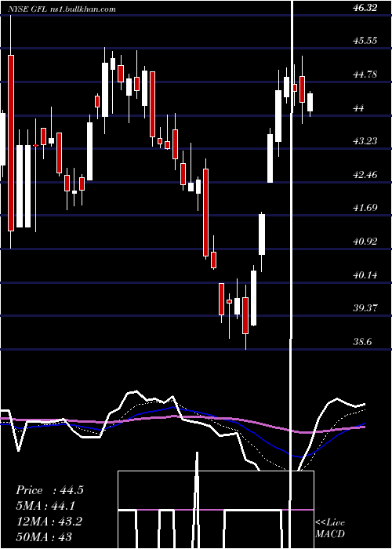Select the 41.69 price axis label
The width and height of the screenshot is (392, 549).
point(365,208)
